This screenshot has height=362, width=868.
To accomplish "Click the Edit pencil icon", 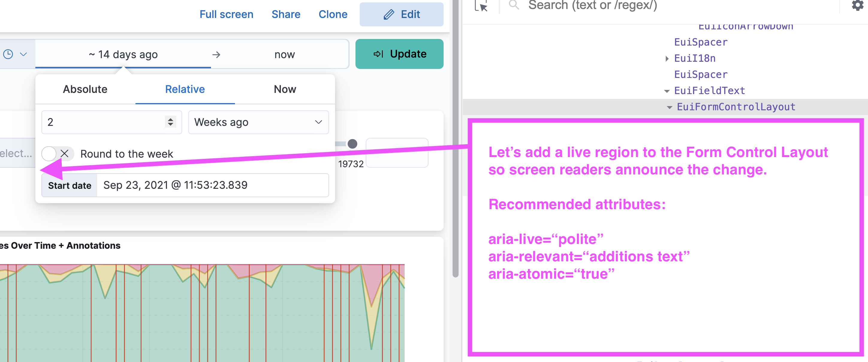I will (388, 14).
